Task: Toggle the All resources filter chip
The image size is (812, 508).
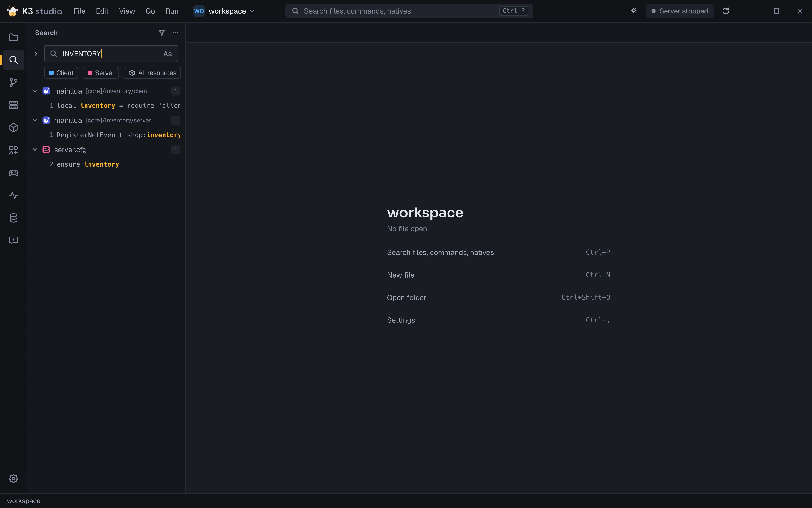Action: [152, 73]
